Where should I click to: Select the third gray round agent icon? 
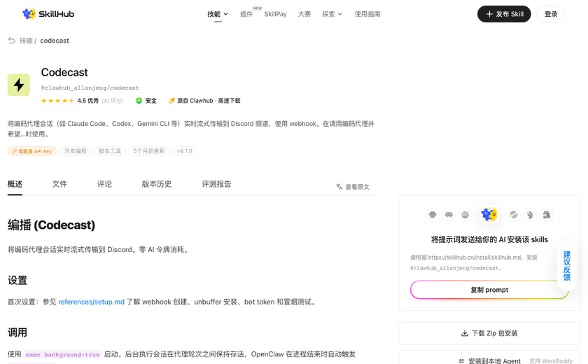[465, 215]
